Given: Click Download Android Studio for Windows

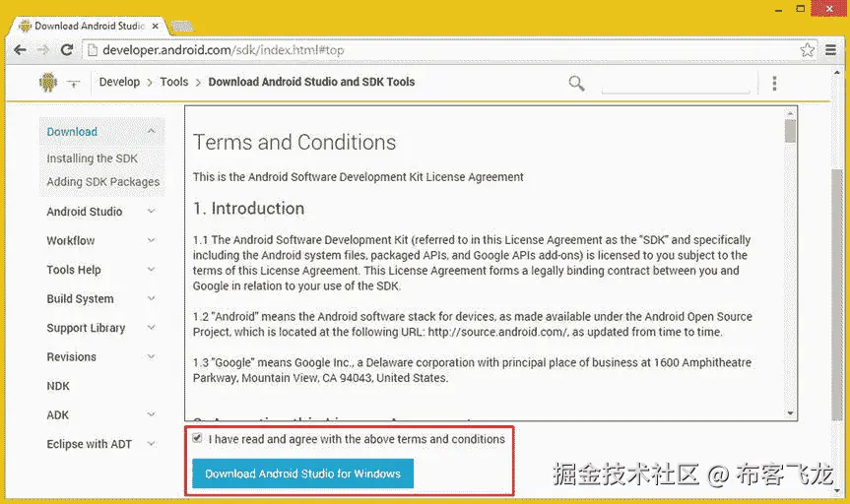Looking at the screenshot, I should (302, 473).
